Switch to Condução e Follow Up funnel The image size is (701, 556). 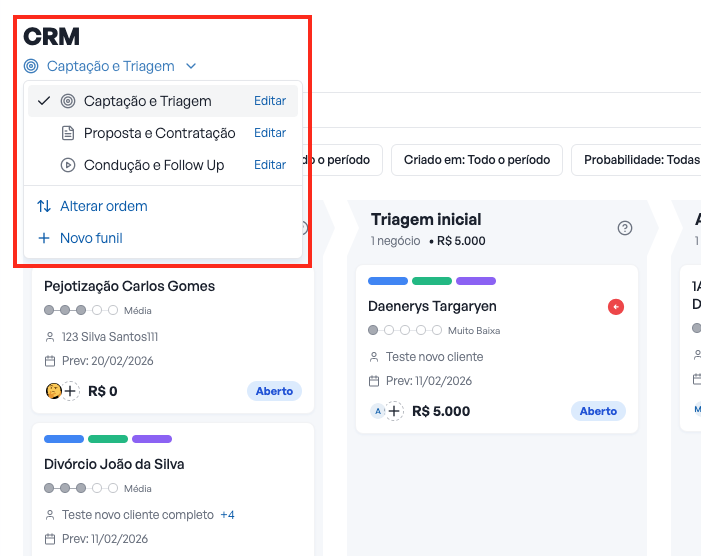[154, 165]
